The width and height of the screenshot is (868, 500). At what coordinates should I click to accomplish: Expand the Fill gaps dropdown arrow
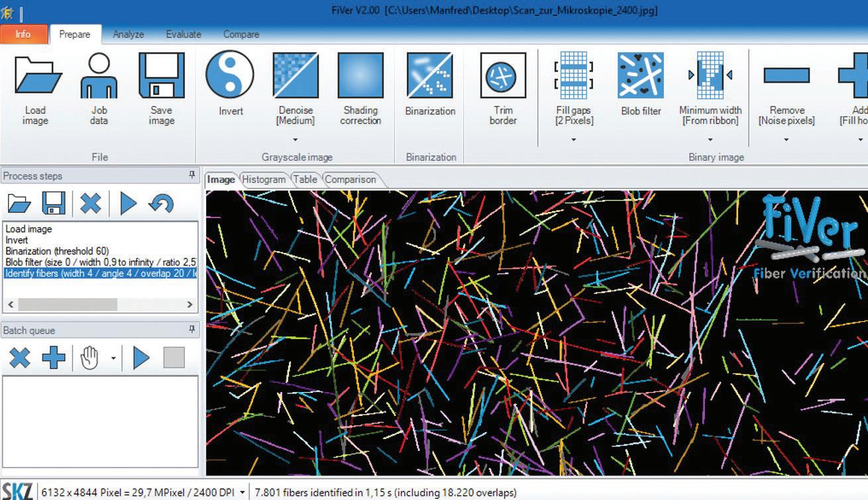pos(574,140)
